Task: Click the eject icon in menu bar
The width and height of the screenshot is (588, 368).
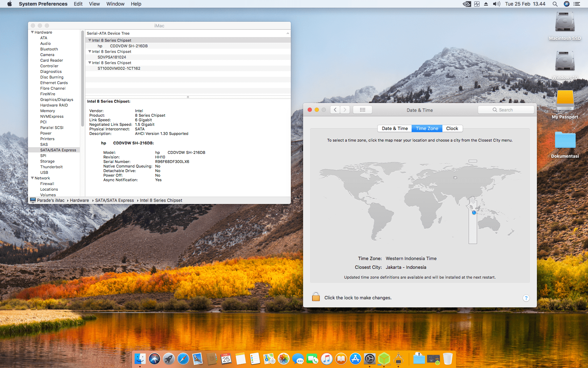Action: 486,4
